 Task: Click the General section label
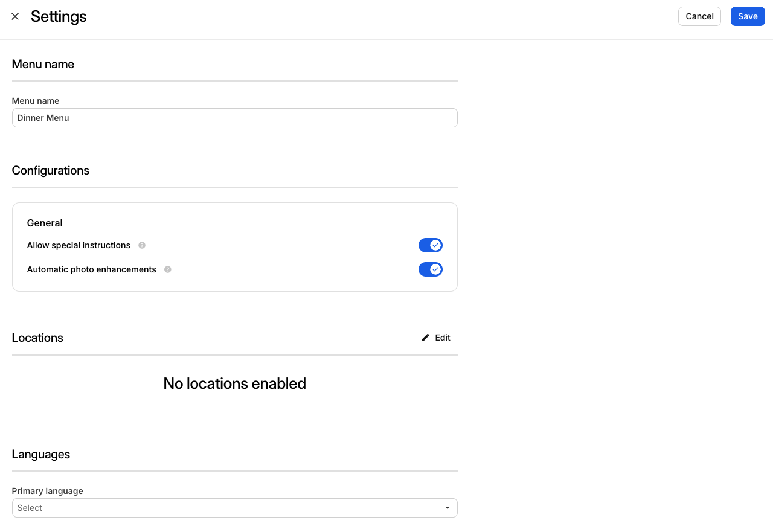pos(45,223)
